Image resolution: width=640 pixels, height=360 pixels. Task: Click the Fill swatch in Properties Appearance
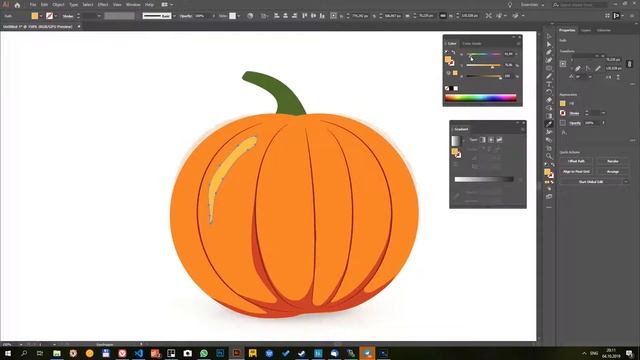[x=563, y=103]
